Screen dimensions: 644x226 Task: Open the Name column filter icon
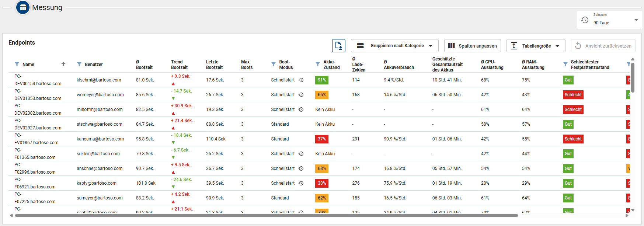point(17,64)
